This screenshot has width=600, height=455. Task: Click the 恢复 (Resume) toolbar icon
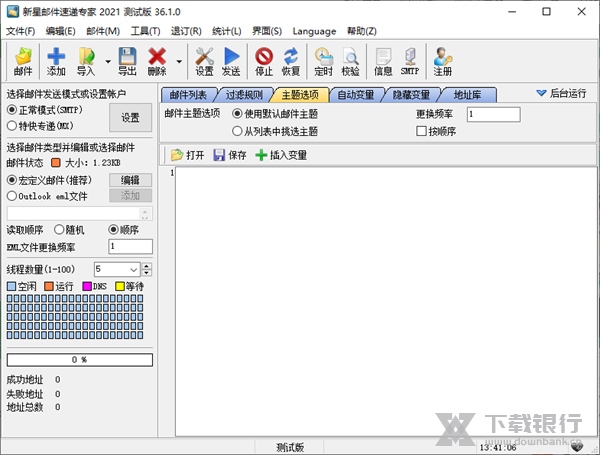[290, 62]
